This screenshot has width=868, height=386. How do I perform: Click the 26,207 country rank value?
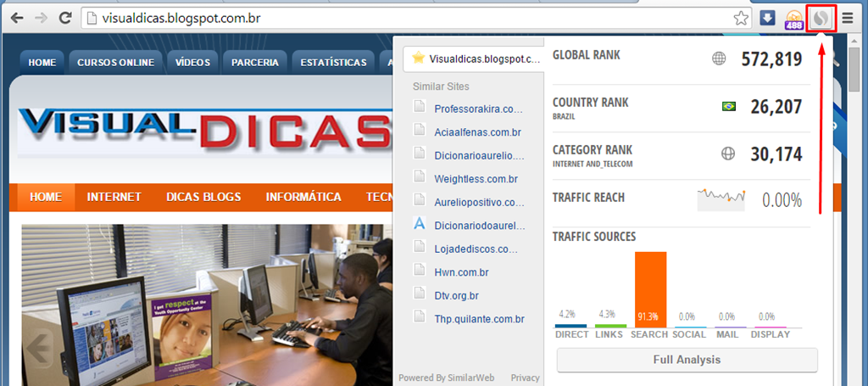point(776,106)
